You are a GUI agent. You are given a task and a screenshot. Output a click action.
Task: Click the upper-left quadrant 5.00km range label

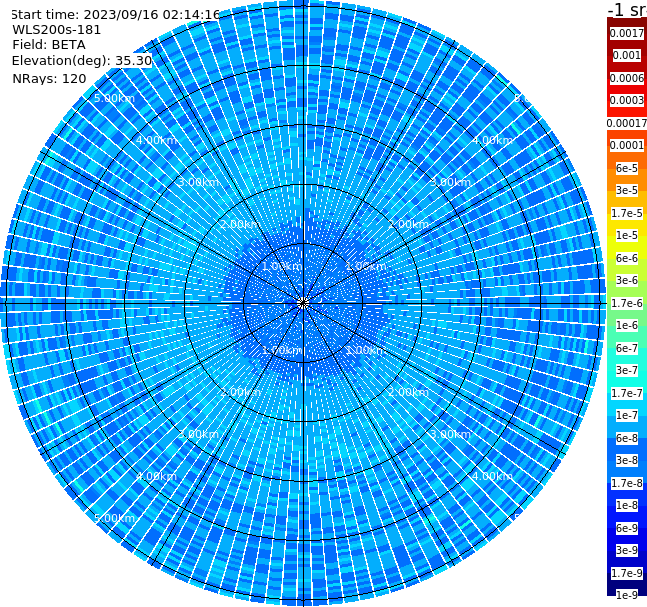click(x=114, y=98)
